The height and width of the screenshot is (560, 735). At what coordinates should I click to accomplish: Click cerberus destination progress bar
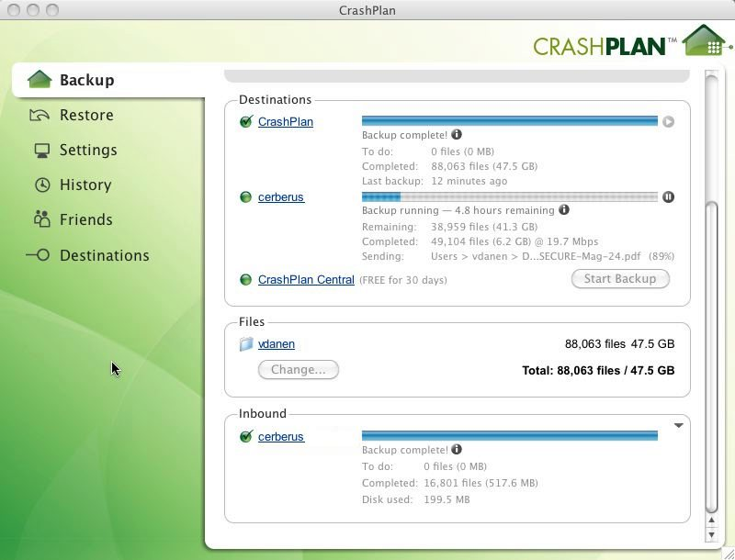click(510, 196)
